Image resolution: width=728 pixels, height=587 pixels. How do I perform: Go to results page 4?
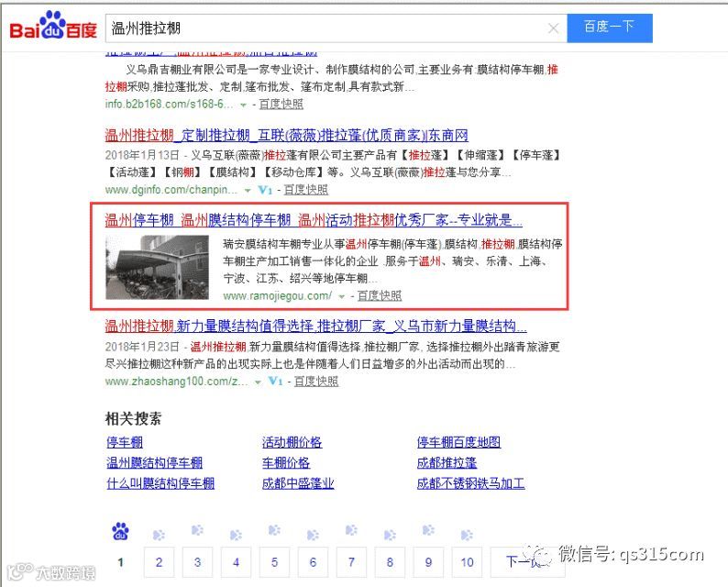pyautogui.click(x=237, y=562)
